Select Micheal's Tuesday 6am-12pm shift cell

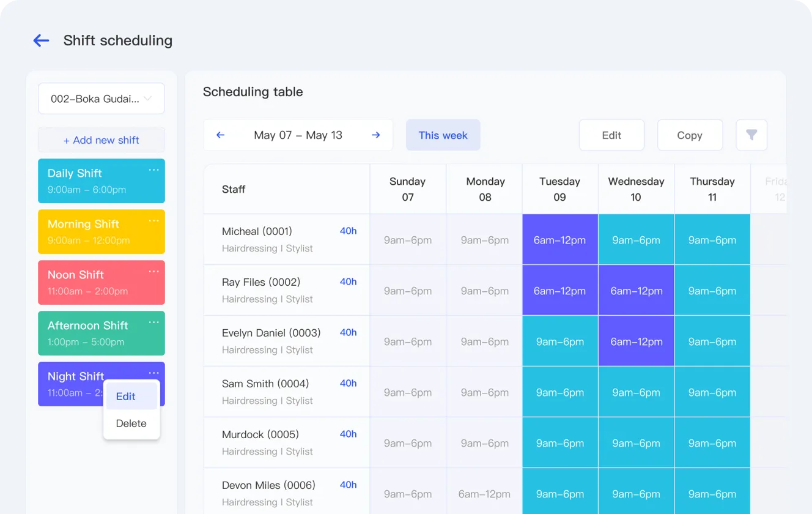(x=559, y=240)
